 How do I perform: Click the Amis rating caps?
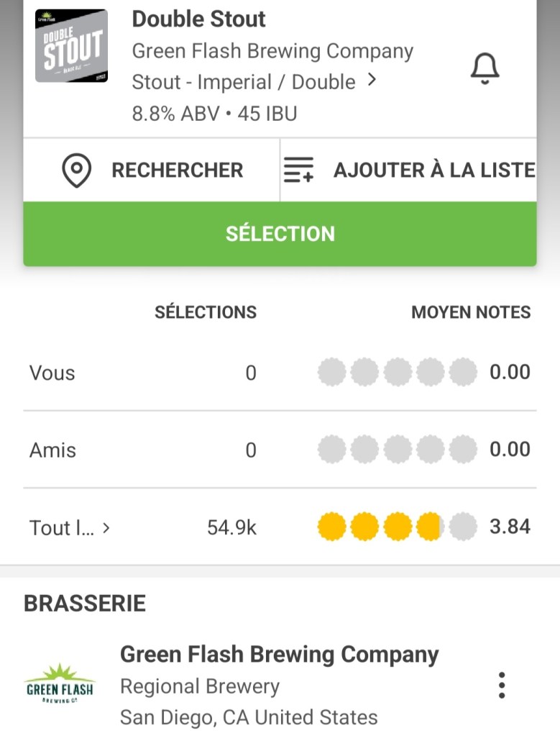(x=397, y=450)
